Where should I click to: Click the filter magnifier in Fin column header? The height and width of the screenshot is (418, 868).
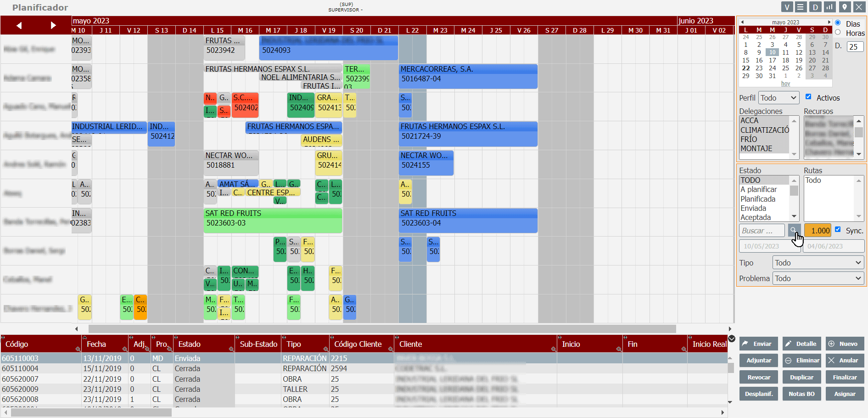[684, 350]
